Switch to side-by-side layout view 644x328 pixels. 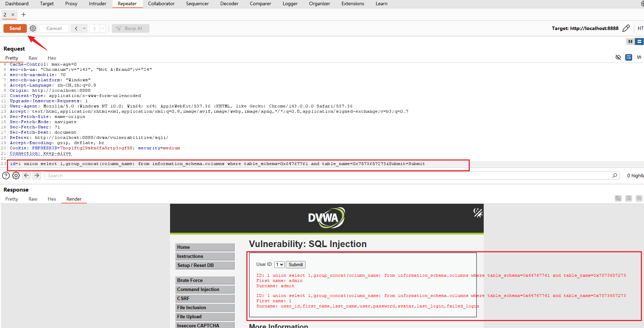[630, 42]
